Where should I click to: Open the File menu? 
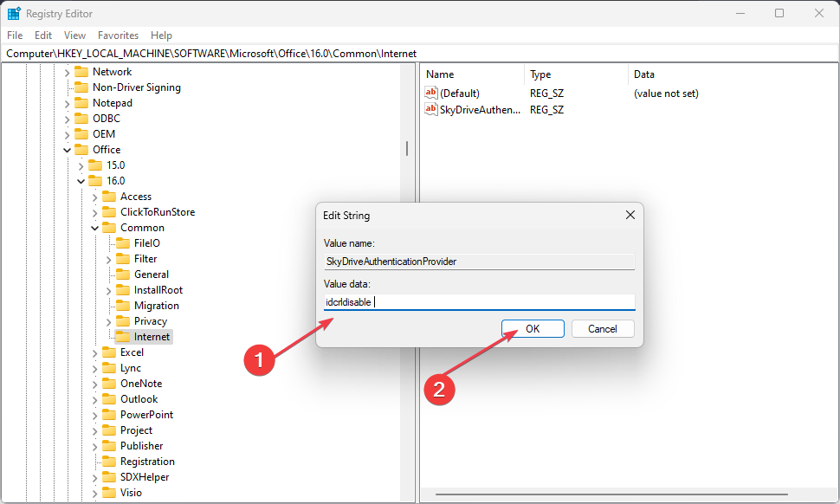[15, 36]
